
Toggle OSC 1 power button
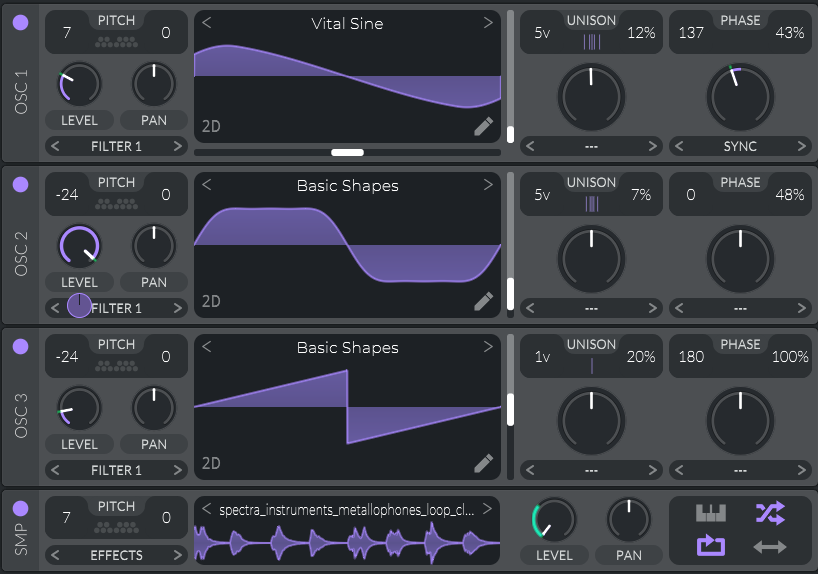click(20, 22)
